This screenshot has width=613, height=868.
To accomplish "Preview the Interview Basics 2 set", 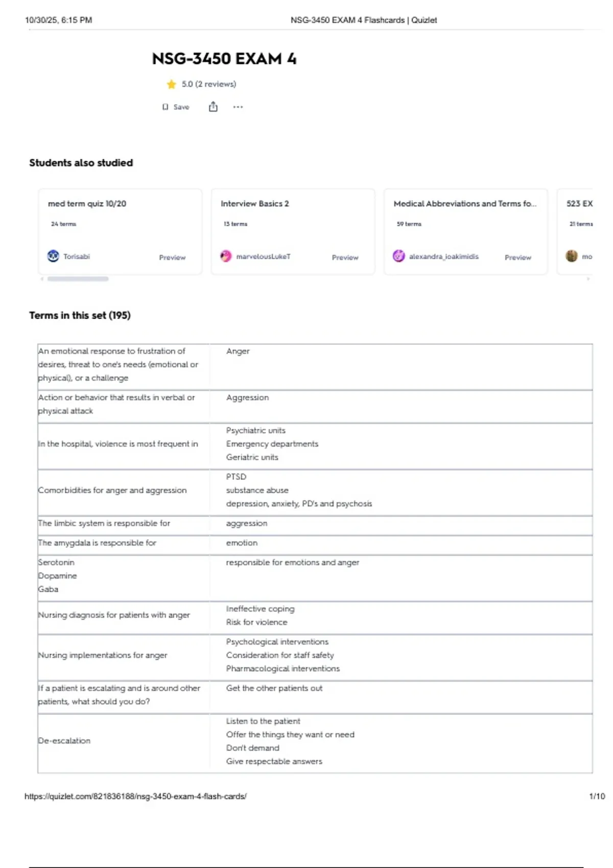I will [x=345, y=257].
